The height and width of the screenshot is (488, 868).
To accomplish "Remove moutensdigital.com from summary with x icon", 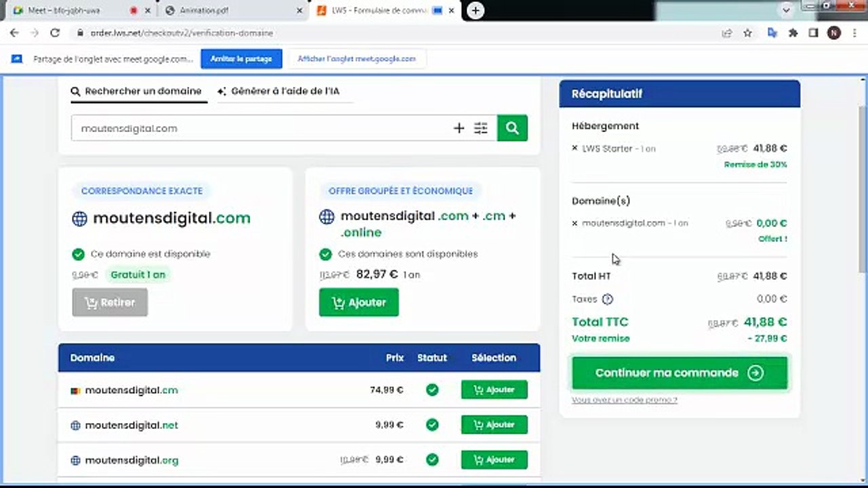I will pyautogui.click(x=575, y=223).
